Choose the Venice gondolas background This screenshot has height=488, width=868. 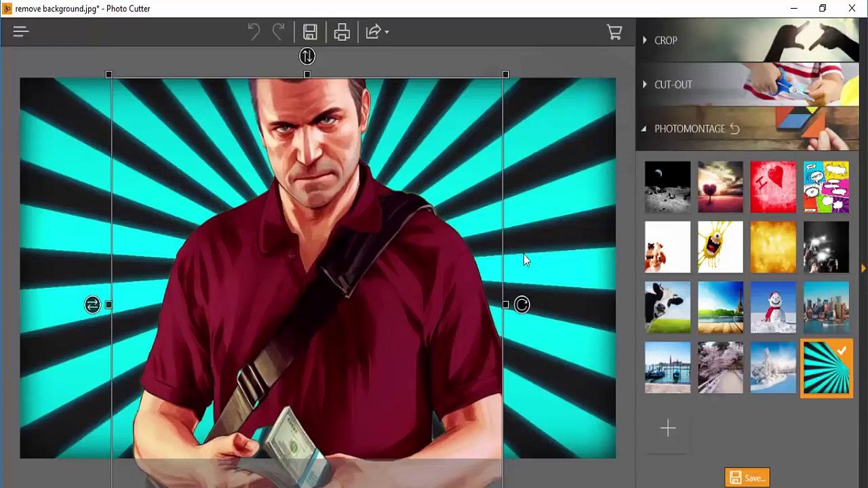[x=668, y=368]
